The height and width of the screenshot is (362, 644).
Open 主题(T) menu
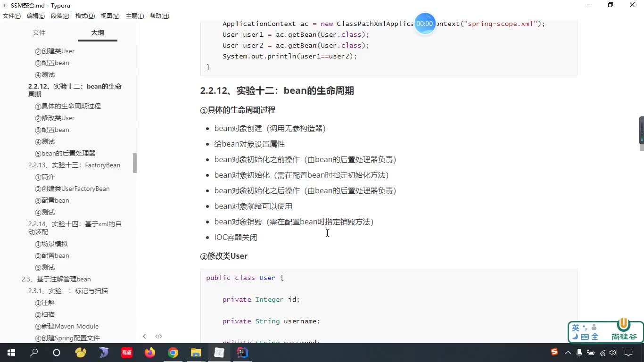(135, 16)
